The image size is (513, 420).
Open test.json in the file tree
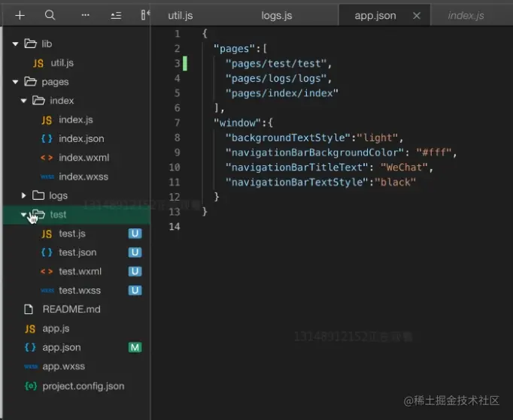(77, 252)
